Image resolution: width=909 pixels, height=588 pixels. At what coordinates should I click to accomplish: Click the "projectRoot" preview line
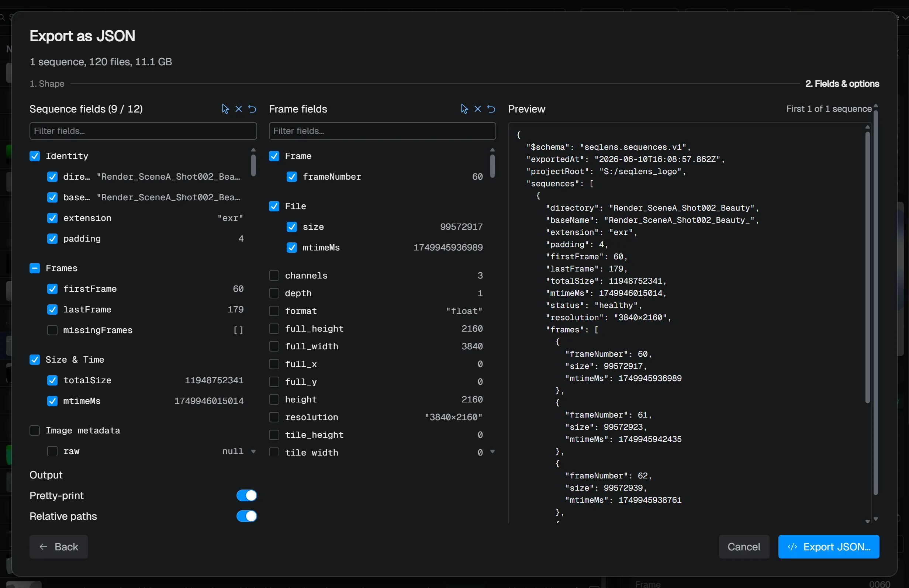pos(606,172)
